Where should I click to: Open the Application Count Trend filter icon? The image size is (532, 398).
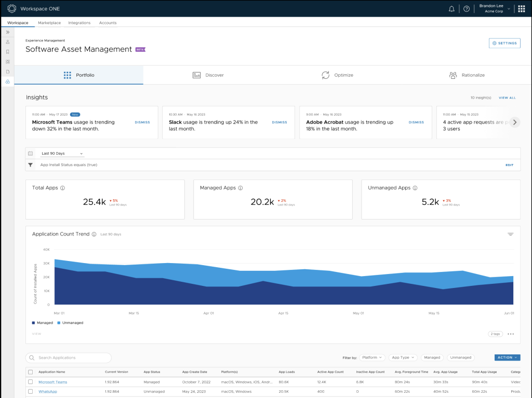point(510,235)
